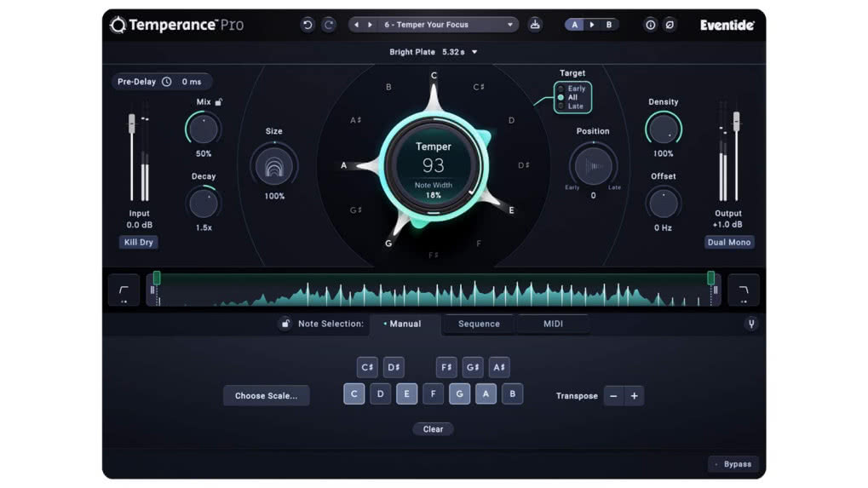Click the Position knob
This screenshot has height=488, width=868.
pyautogui.click(x=593, y=165)
